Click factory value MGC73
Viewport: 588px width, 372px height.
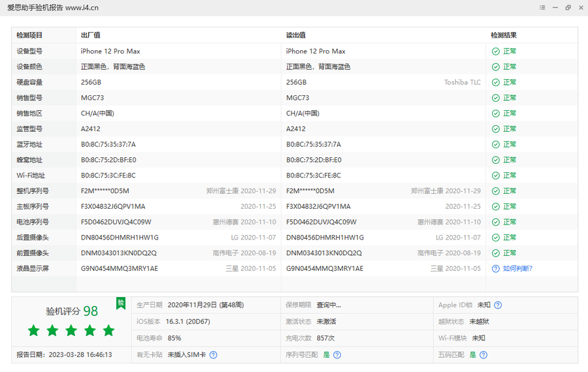(92, 98)
